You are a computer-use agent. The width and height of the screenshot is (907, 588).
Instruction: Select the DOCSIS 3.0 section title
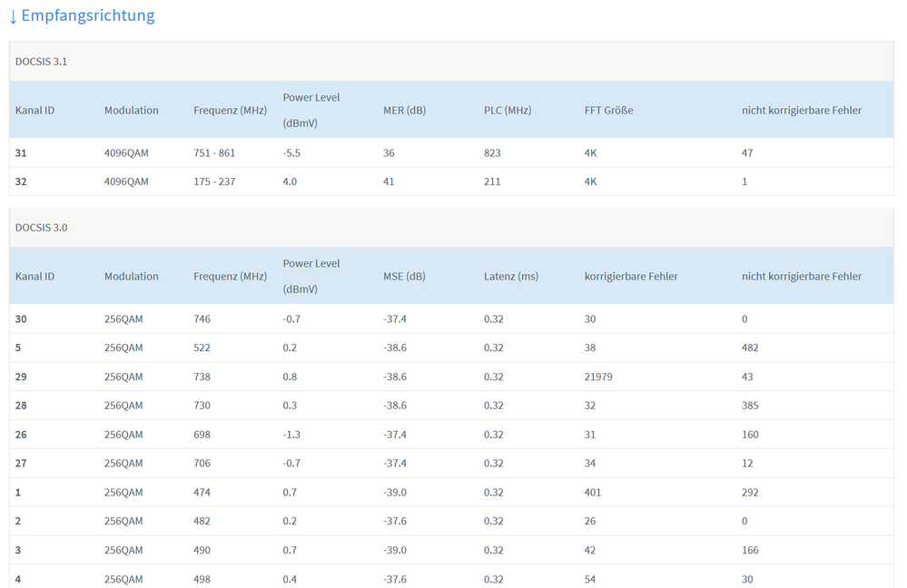coord(41,228)
